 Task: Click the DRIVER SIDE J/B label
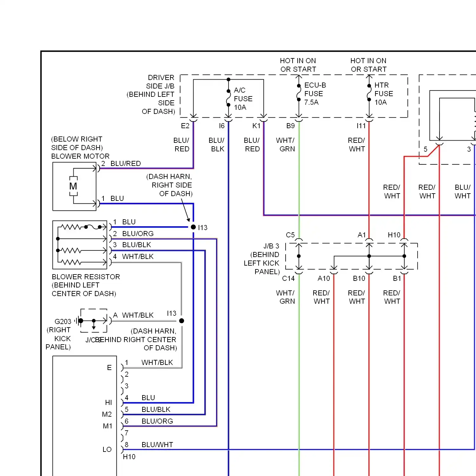pos(151,95)
